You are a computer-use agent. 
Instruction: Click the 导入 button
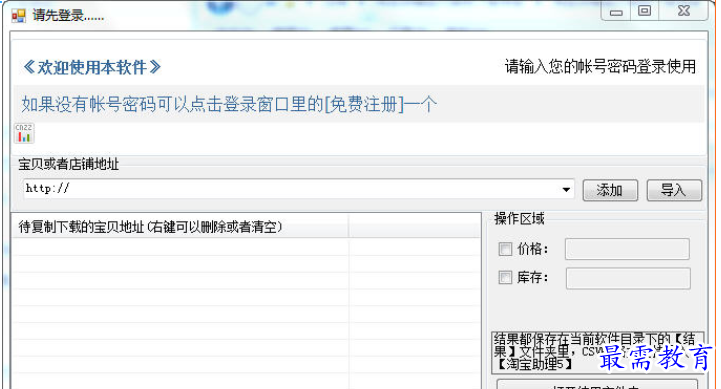tap(674, 190)
